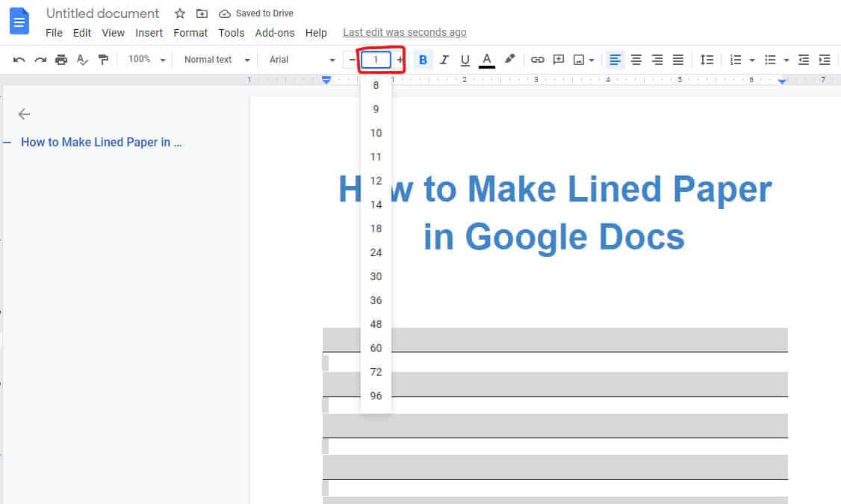Click the Insert image icon
Screen dimensions: 841x504
pos(579,60)
